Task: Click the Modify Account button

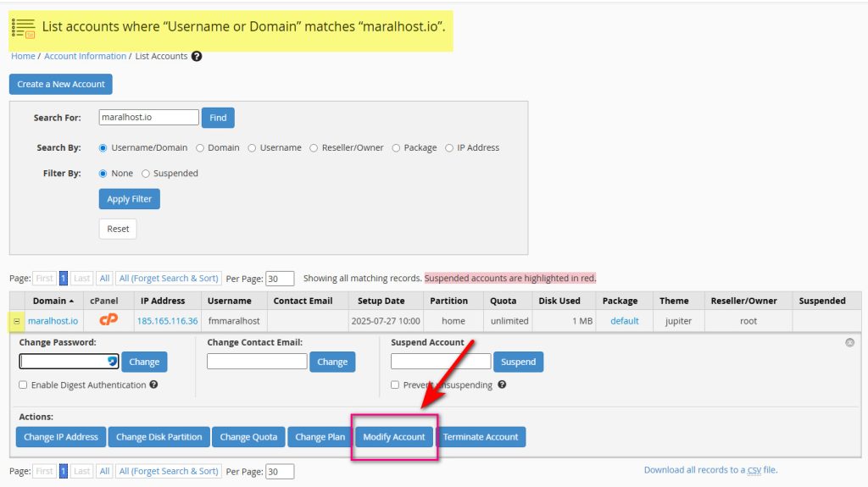Action: [x=394, y=437]
